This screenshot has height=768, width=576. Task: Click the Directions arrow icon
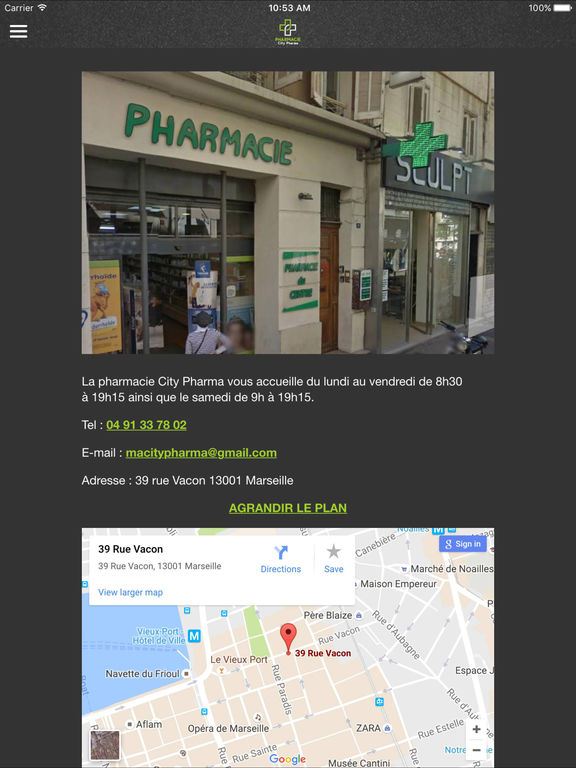pos(281,552)
